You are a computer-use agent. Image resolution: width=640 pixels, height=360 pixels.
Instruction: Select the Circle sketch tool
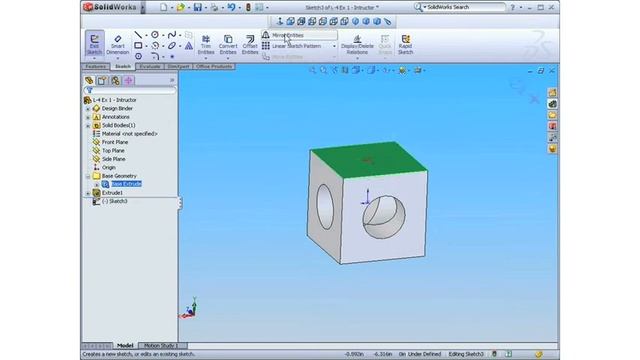(x=155, y=35)
